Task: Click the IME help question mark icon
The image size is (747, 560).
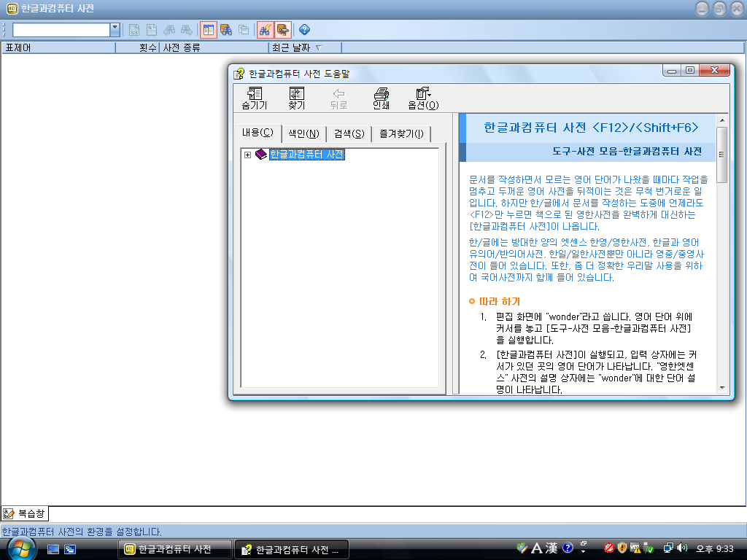Action: pos(568,548)
